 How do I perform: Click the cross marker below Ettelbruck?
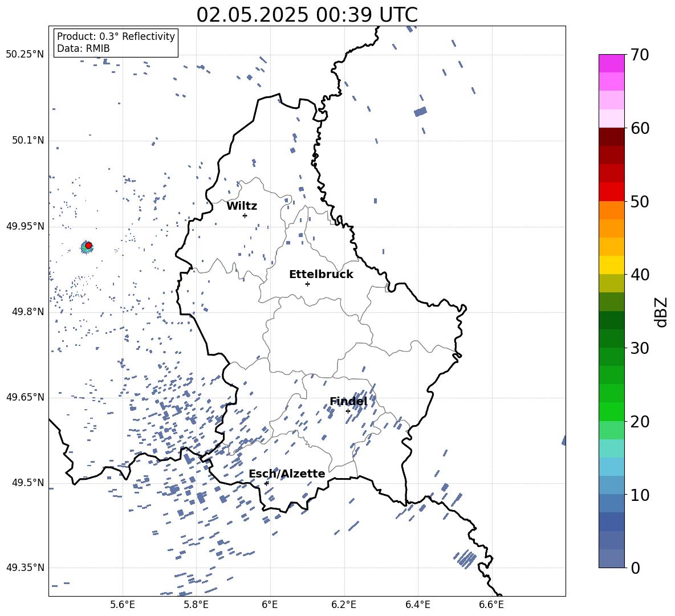pos(307,284)
